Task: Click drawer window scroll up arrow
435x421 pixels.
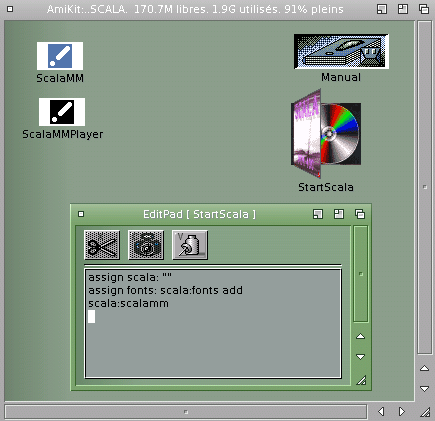Action: (425, 368)
